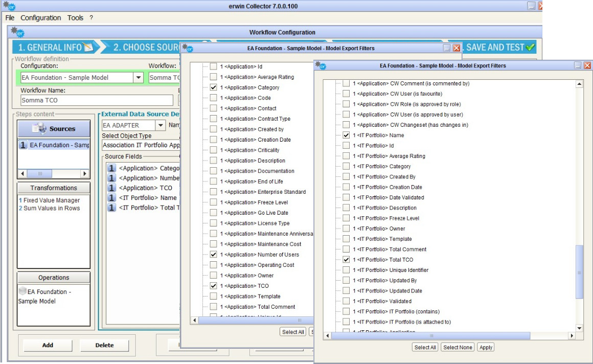Click the erwin gear logo in main title bar
The image size is (593, 364).
(8, 6)
